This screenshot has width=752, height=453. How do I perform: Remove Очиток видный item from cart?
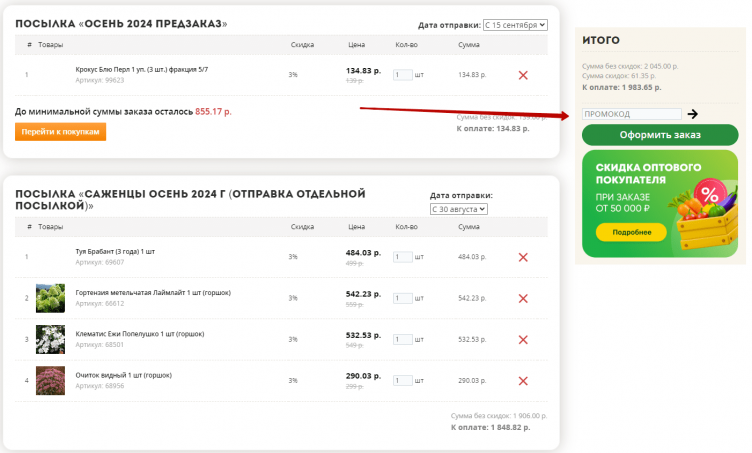coord(523,381)
